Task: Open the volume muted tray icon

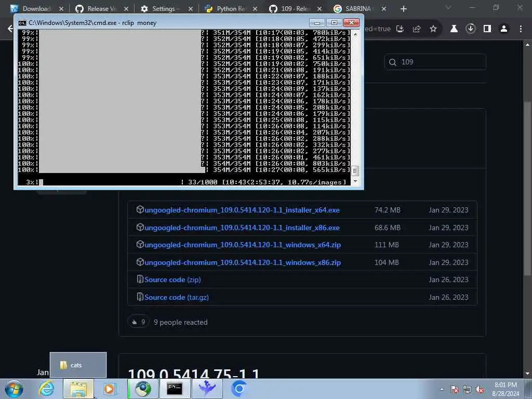Action: coord(480,390)
